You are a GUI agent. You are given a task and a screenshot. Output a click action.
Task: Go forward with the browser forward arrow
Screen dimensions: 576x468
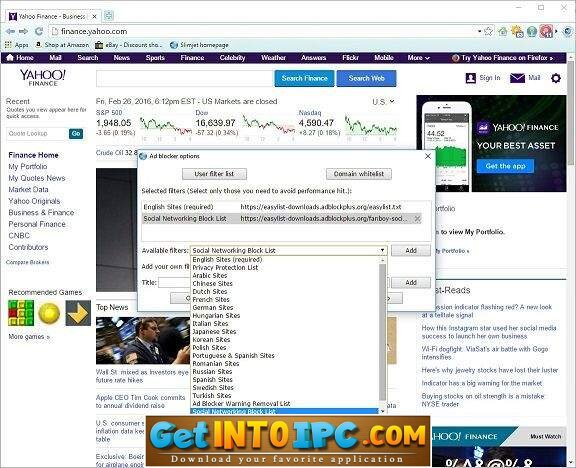(24, 32)
